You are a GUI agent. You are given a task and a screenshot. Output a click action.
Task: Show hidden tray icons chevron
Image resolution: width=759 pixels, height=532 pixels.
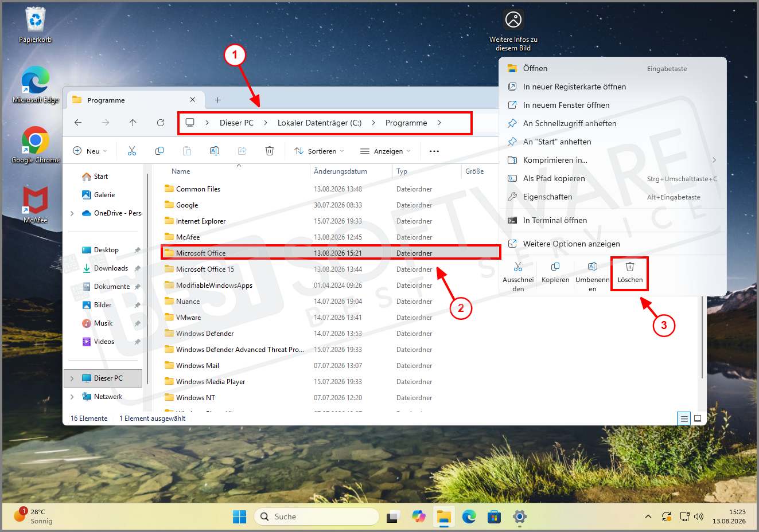point(648,517)
